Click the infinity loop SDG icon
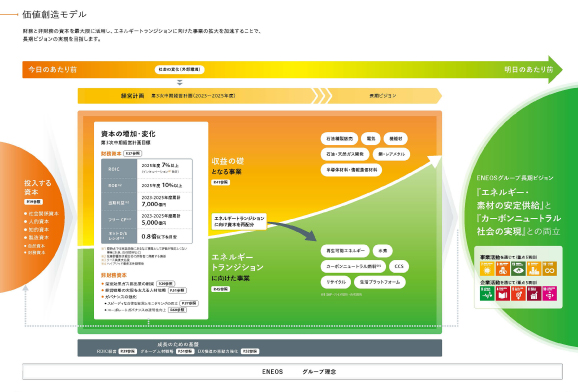 [549, 268]
